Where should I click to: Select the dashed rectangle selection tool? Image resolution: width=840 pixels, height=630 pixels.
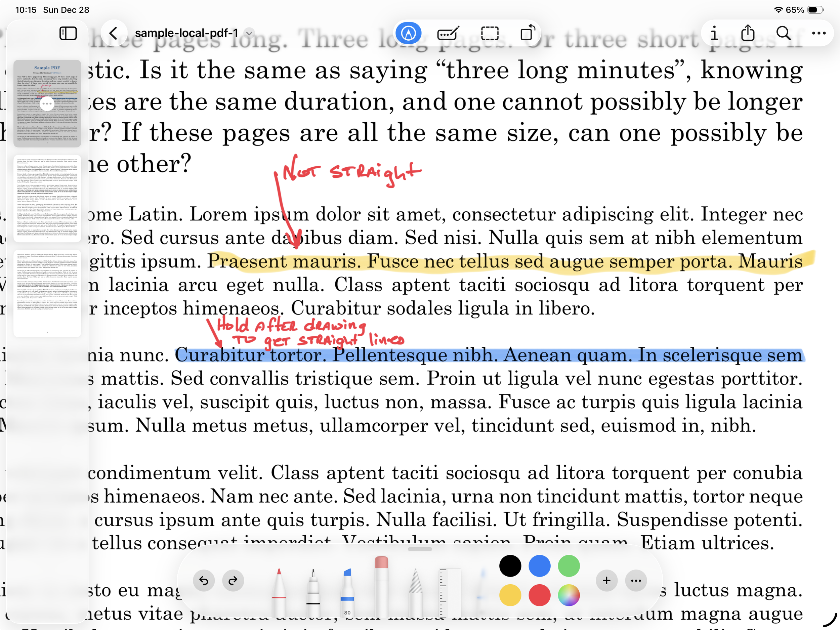pyautogui.click(x=490, y=33)
